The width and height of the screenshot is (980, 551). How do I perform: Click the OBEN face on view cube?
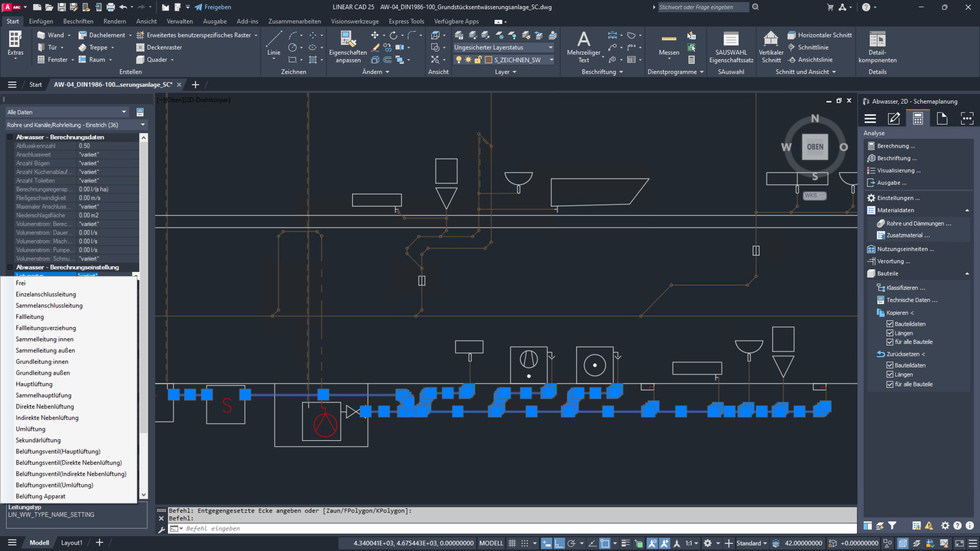pyautogui.click(x=815, y=147)
